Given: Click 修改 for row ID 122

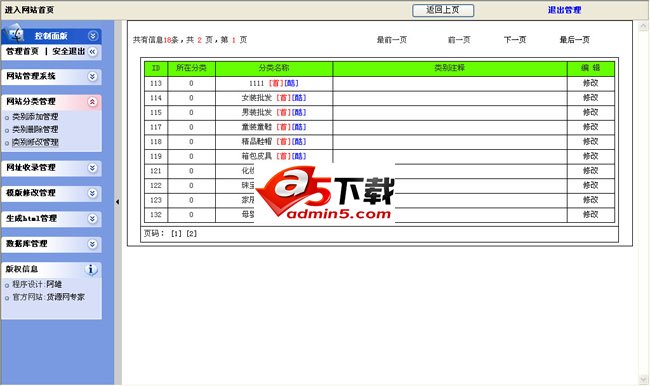Looking at the screenshot, I should (591, 185).
